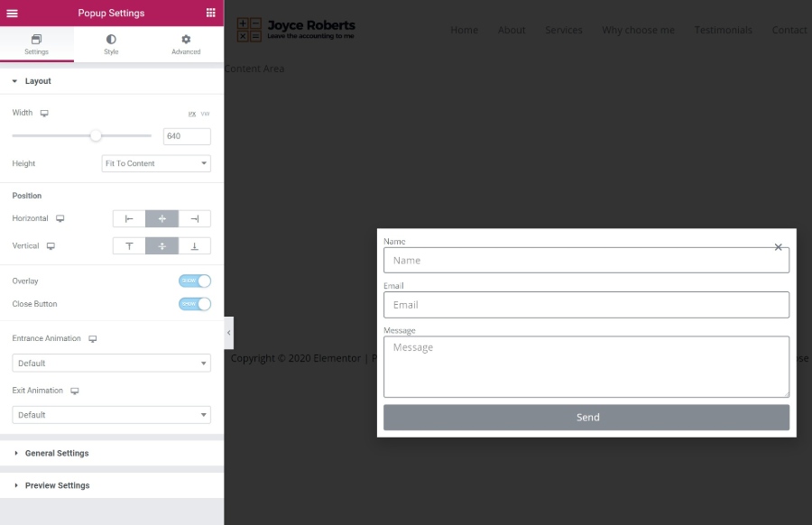The height and width of the screenshot is (525, 812).
Task: Open the widgets grid icon
Action: click(x=211, y=13)
